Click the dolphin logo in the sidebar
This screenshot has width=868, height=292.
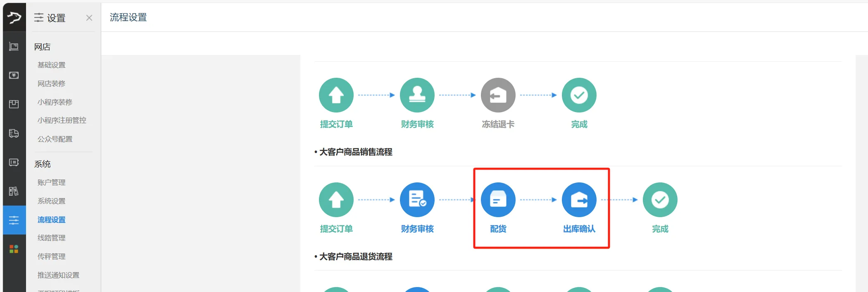point(14,17)
